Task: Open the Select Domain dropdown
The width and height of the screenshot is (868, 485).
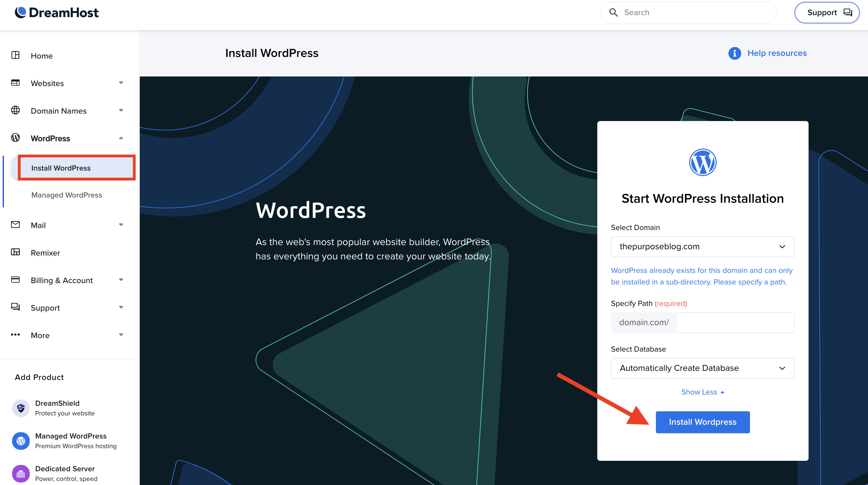Action: (703, 247)
